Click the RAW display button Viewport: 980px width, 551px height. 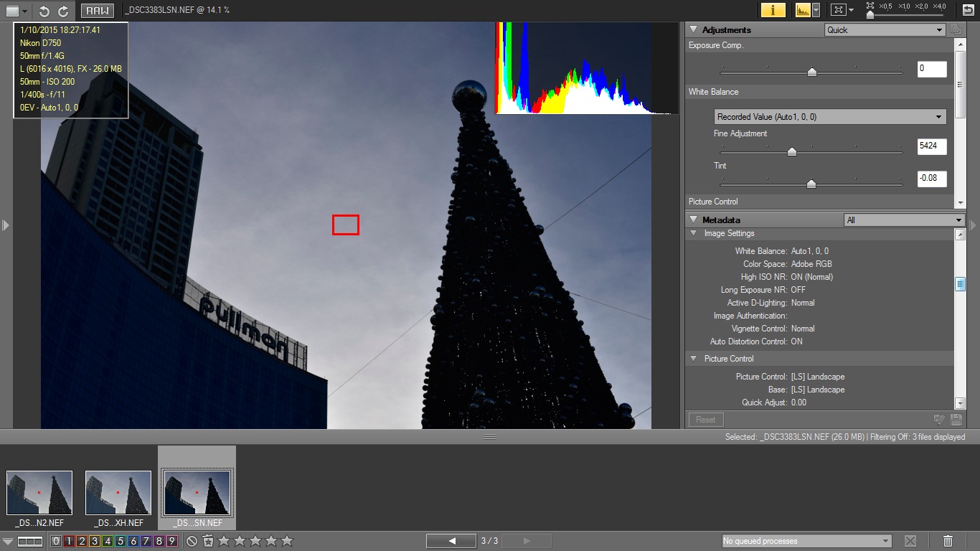pos(97,11)
